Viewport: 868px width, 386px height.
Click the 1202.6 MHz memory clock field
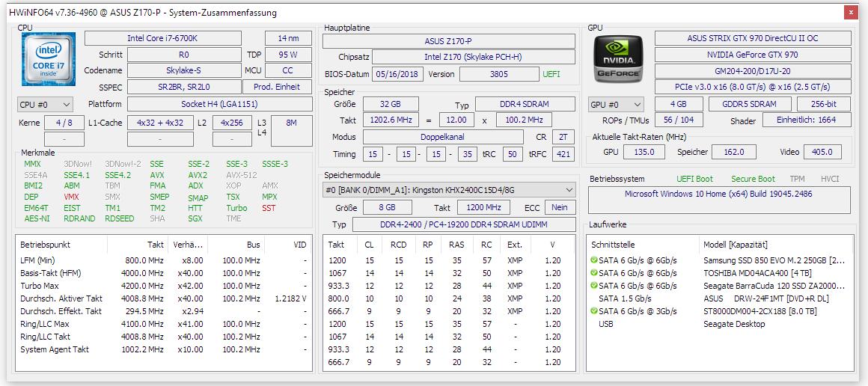coord(391,120)
